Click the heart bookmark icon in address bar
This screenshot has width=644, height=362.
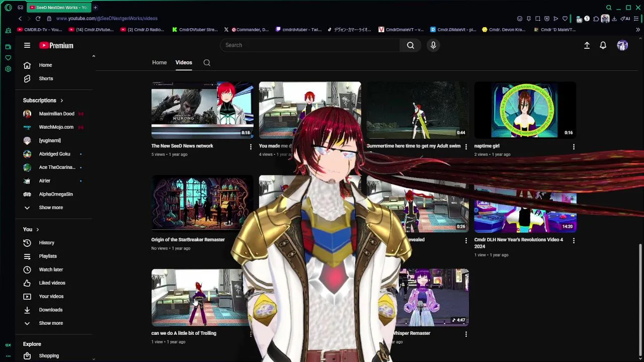[x=565, y=19]
